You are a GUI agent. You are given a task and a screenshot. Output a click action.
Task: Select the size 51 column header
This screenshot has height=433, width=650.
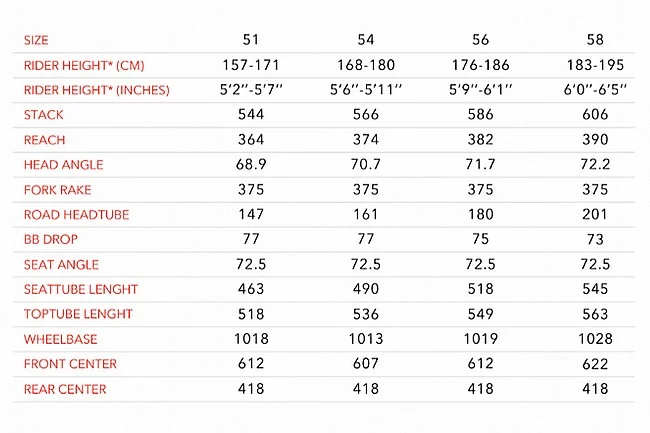[253, 40]
